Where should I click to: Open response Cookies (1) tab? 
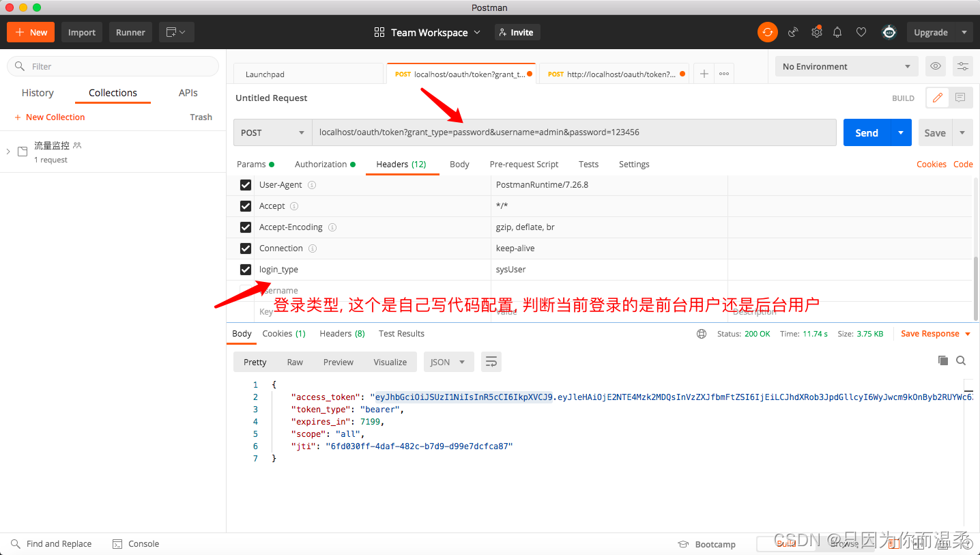tap(284, 334)
